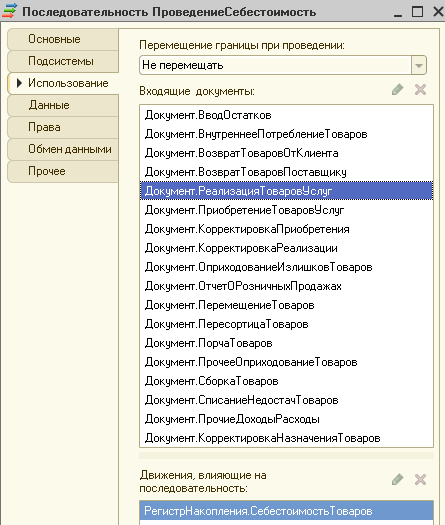
Task: Select Документ.ВводОстатков in the list
Action: click(286, 115)
